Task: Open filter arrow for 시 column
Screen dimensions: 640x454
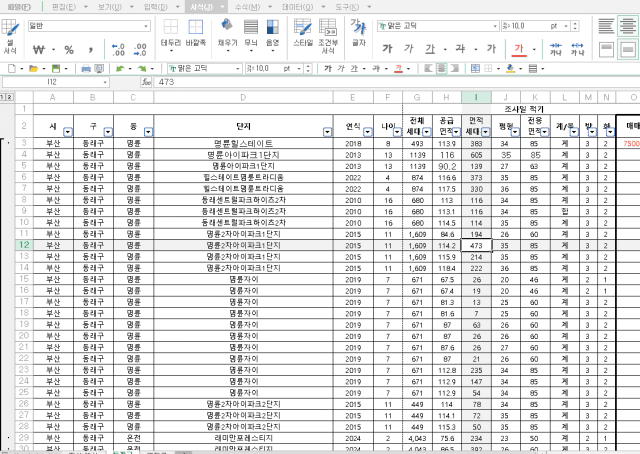Action: point(68,132)
